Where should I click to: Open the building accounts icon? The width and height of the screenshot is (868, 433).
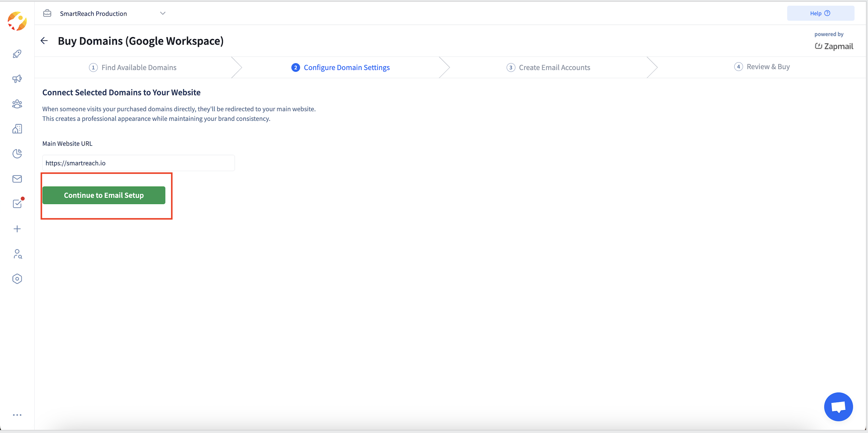[17, 129]
